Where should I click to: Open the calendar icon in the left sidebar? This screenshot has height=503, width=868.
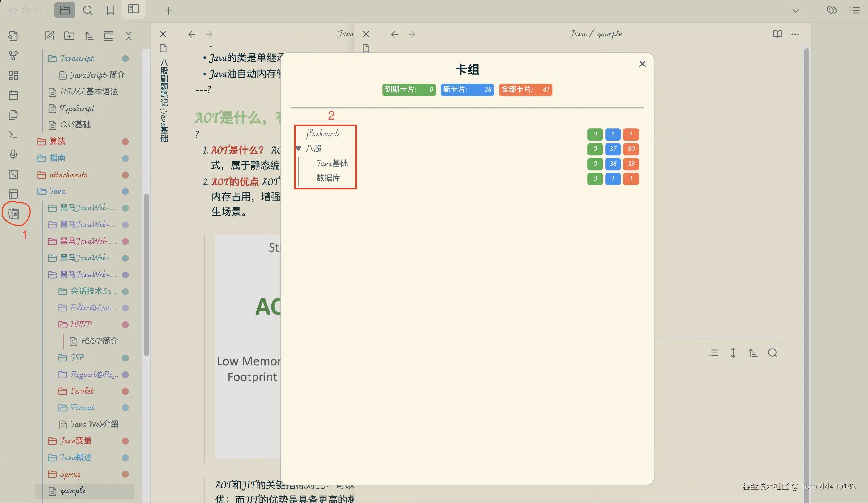[x=13, y=95]
